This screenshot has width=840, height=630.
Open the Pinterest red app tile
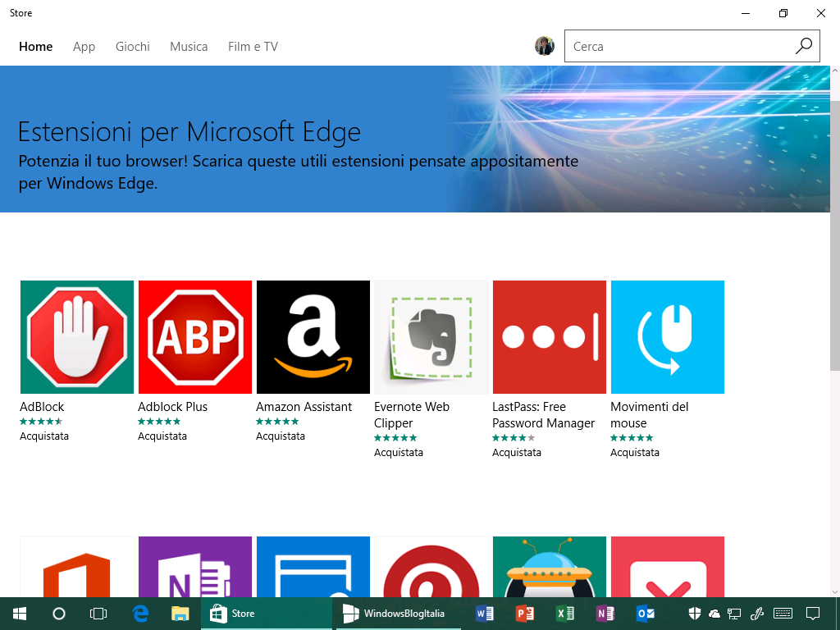[x=431, y=567]
